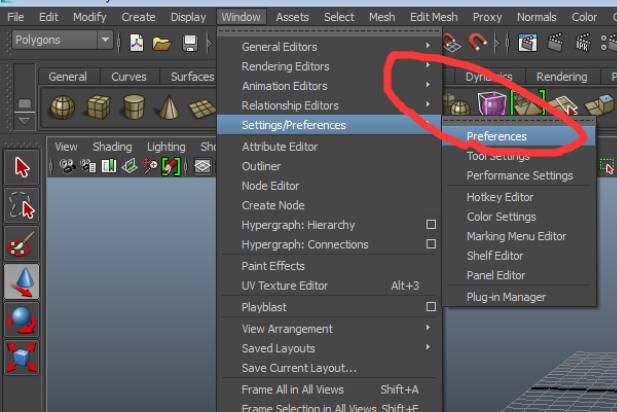Viewport: 617px width, 412px height.
Task: Click the IPR render icon
Action: [583, 42]
